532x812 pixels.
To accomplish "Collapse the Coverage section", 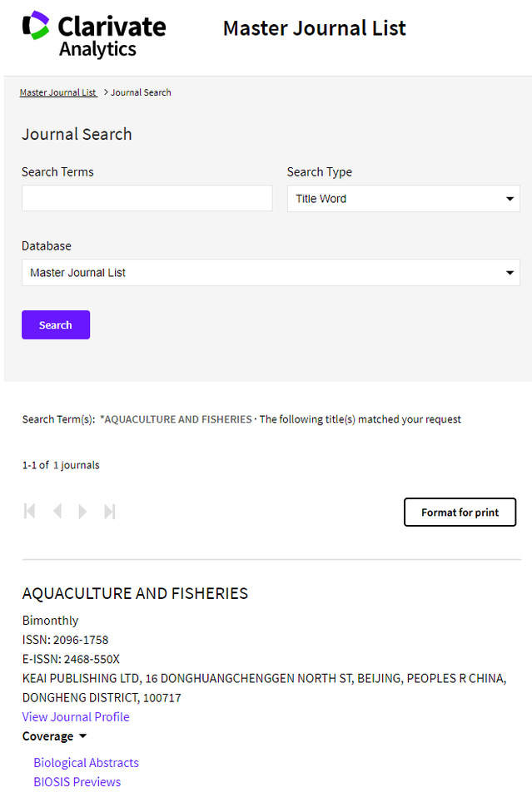I will (55, 736).
